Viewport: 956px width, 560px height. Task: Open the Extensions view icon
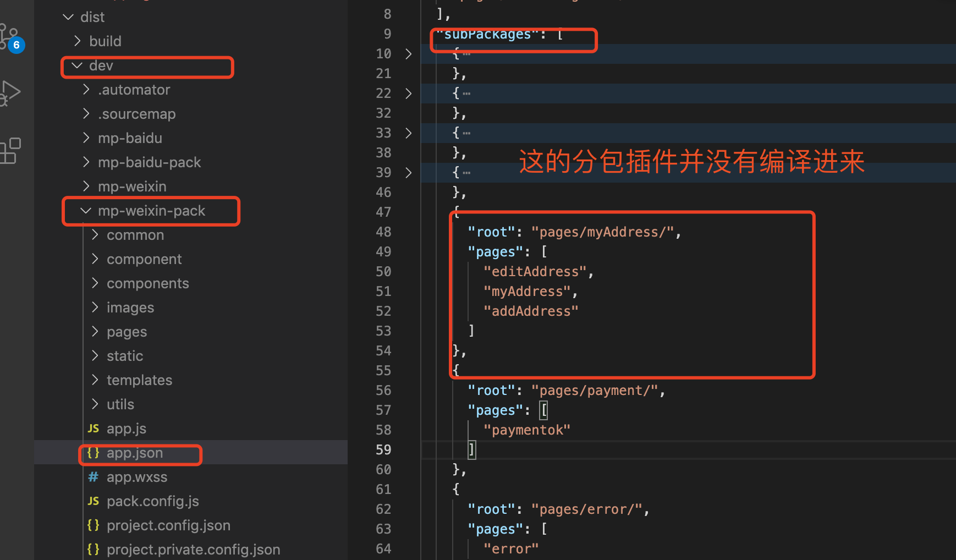10,151
